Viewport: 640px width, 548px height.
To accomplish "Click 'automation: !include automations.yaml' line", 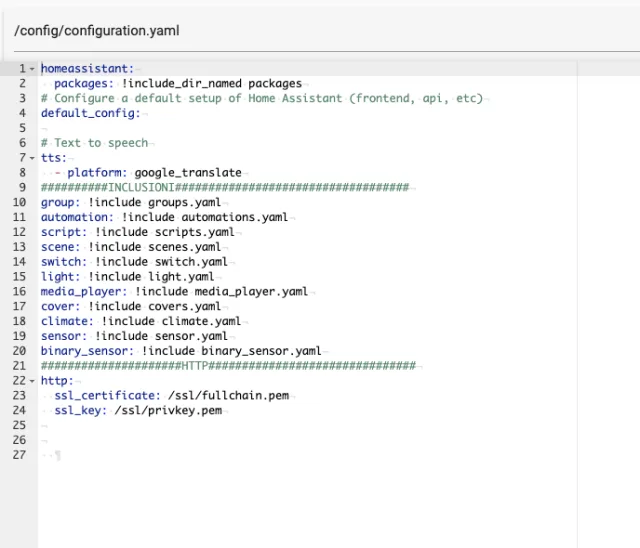I will click(x=164, y=217).
